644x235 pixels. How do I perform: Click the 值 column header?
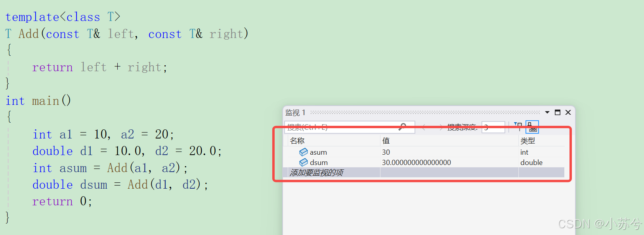click(386, 140)
